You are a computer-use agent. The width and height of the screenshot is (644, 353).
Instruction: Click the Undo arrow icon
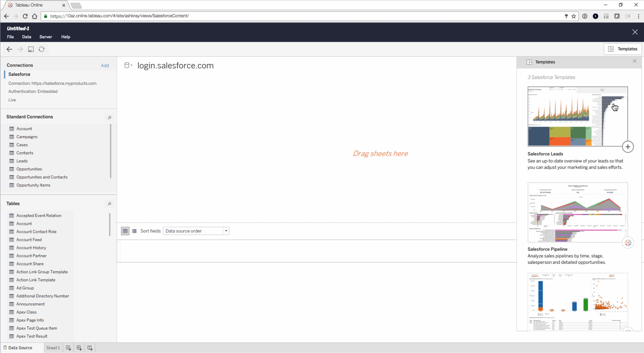click(x=9, y=49)
